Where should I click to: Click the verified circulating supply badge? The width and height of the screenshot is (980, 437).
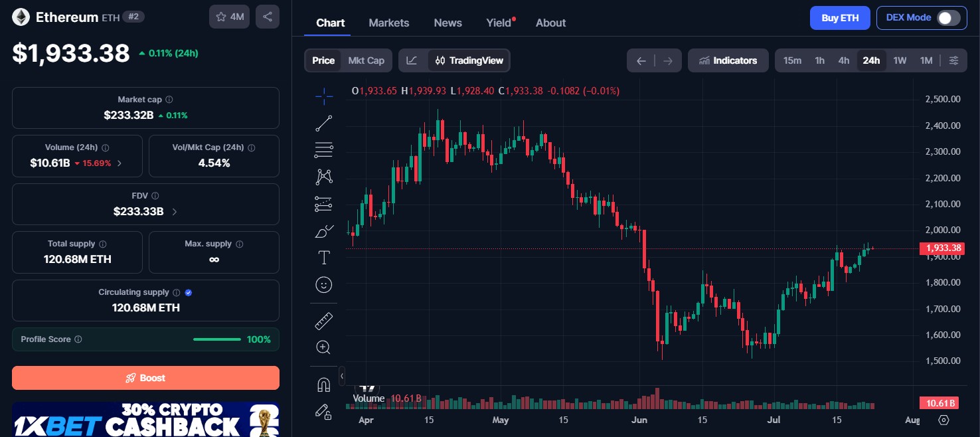tap(189, 292)
